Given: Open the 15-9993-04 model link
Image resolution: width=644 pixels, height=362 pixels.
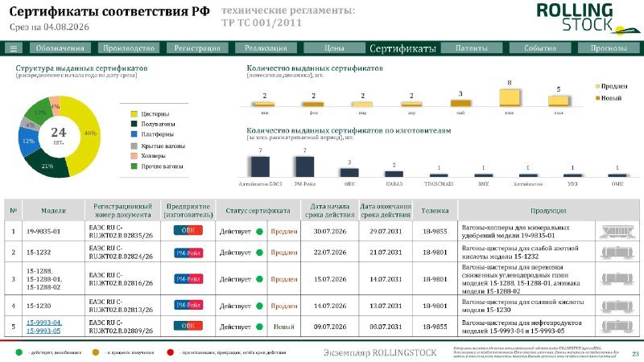Looking at the screenshot, I should pos(44,323).
